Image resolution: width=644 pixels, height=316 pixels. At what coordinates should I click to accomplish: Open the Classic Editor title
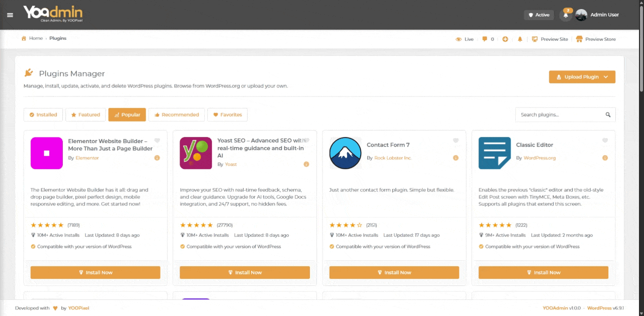point(534,145)
